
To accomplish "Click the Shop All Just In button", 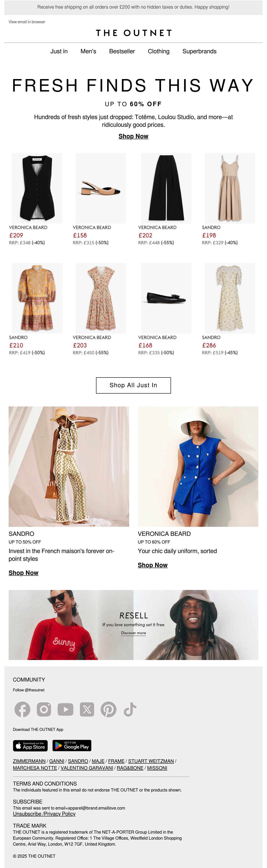I will (x=133, y=385).
